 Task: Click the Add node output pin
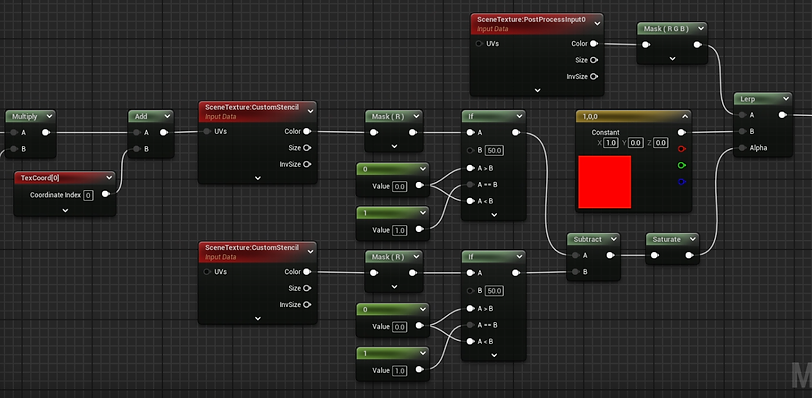click(164, 132)
